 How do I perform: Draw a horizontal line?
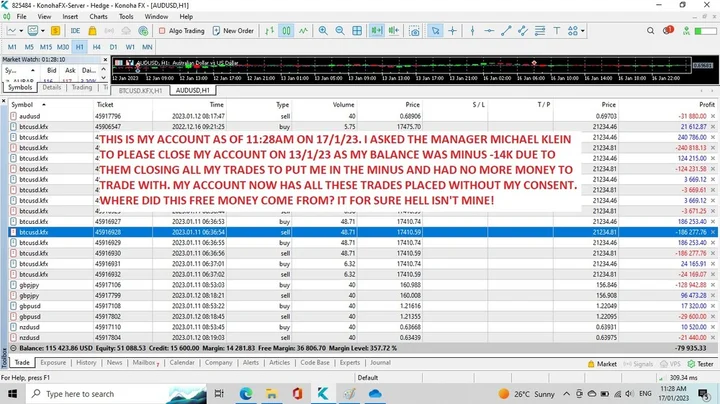(x=489, y=31)
